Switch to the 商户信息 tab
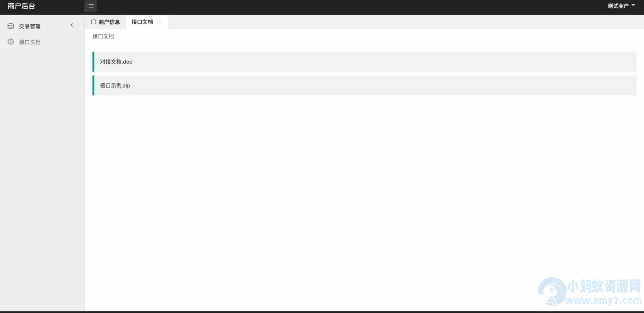The height and width of the screenshot is (313, 644). pos(105,22)
